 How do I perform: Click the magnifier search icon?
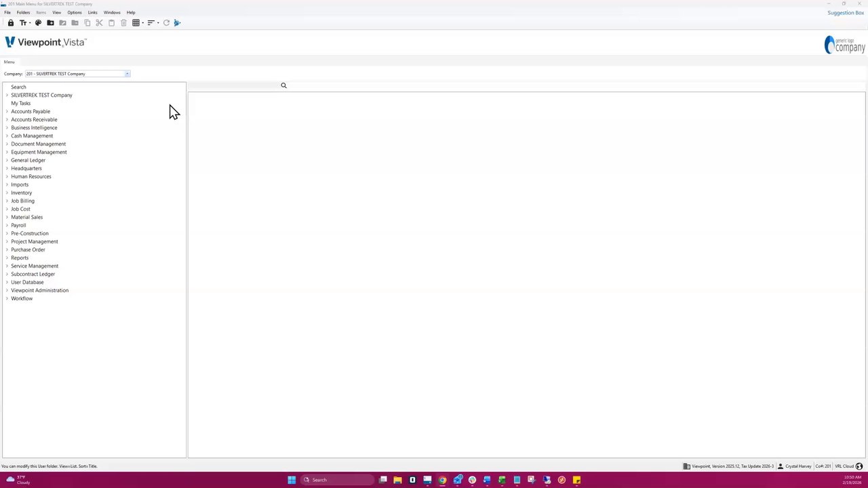[x=283, y=85]
